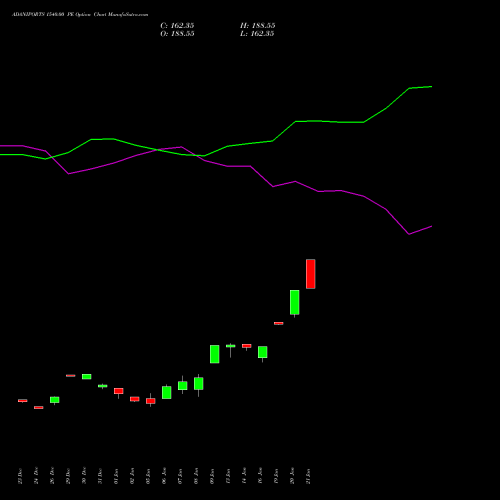Click the 02 Jan date label
The width and height of the screenshot is (500, 500).
tap(132, 476)
